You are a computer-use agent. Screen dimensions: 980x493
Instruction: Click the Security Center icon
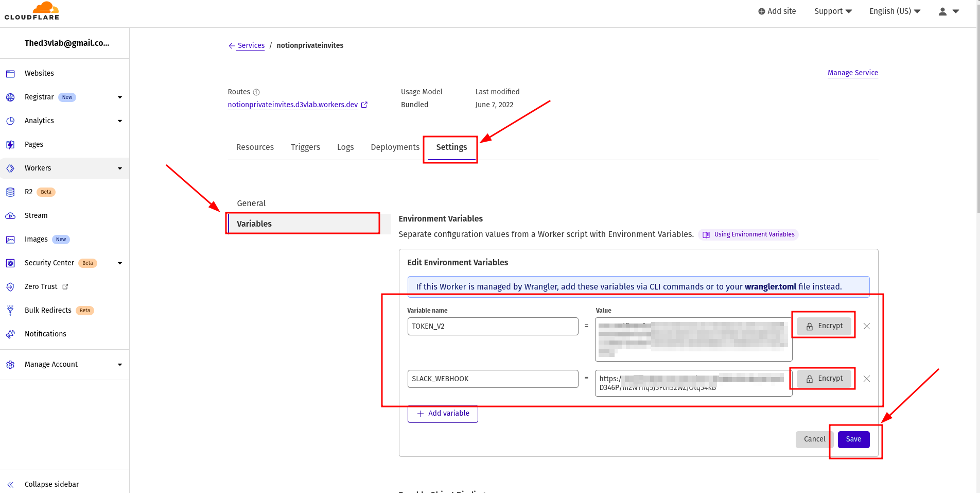[x=10, y=263]
